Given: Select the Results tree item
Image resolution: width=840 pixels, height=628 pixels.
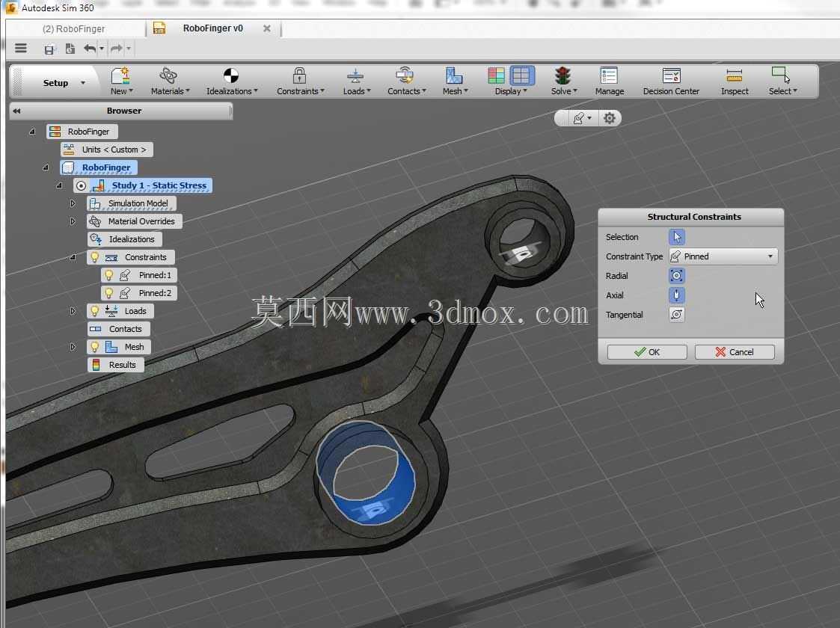Looking at the screenshot, I should click(116, 365).
